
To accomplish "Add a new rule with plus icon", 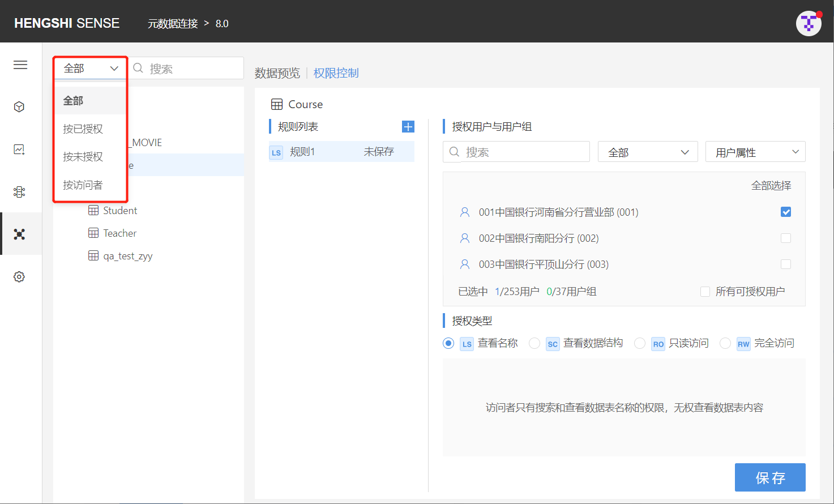I will coord(408,126).
